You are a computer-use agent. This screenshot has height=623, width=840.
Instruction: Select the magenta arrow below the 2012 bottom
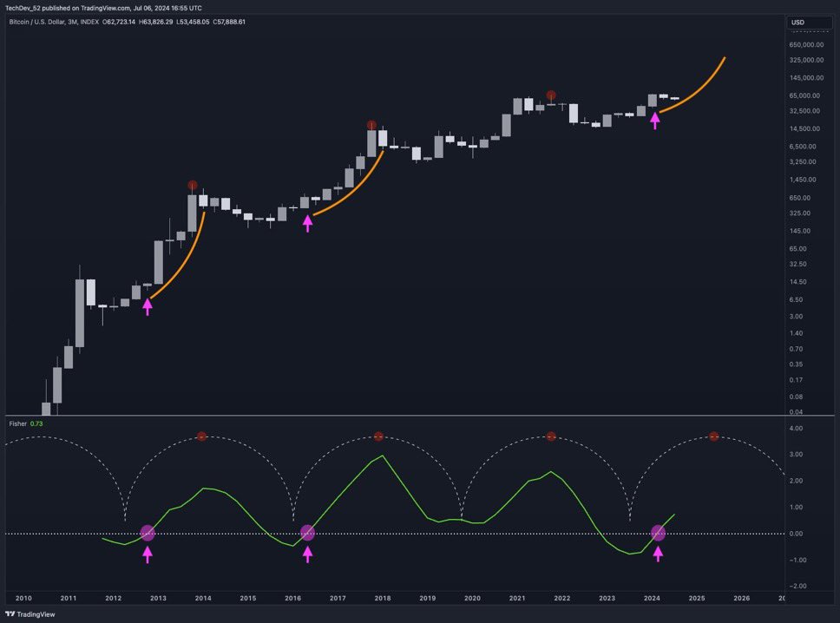[x=148, y=305]
